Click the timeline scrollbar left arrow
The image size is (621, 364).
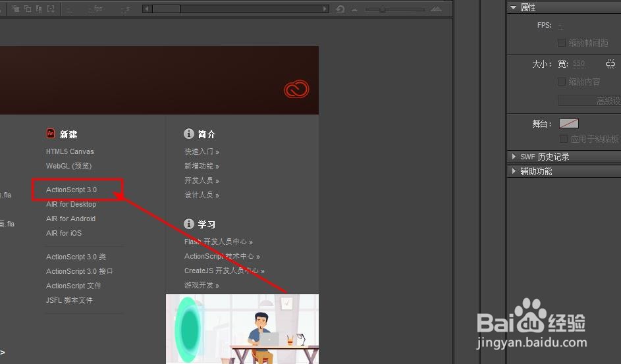pos(147,9)
